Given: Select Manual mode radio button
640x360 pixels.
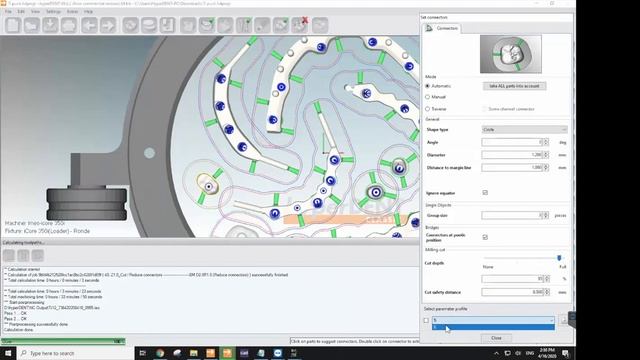Looking at the screenshot, I should point(427,97).
